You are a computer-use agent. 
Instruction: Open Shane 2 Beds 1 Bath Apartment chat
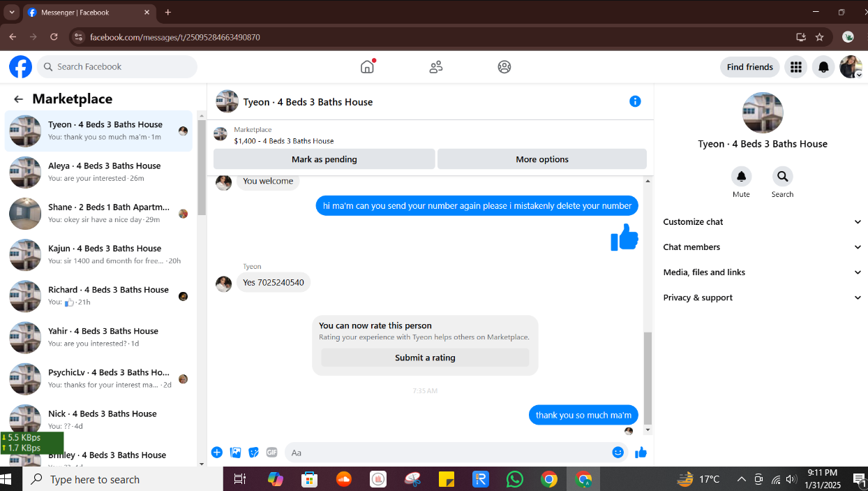pos(98,213)
